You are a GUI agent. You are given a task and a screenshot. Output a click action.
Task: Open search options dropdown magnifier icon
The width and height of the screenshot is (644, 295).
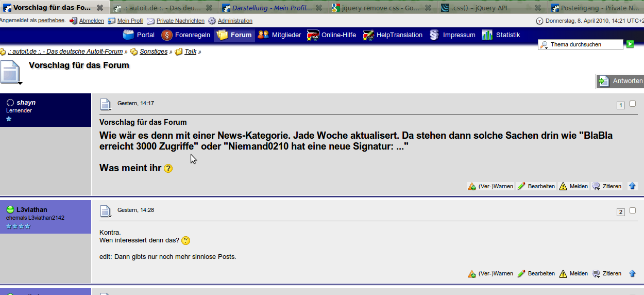[544, 45]
